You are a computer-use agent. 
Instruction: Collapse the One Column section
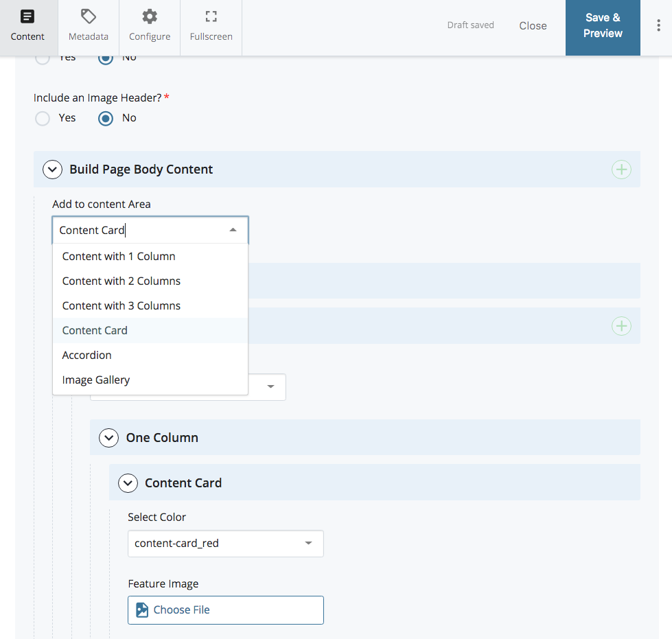click(x=108, y=438)
